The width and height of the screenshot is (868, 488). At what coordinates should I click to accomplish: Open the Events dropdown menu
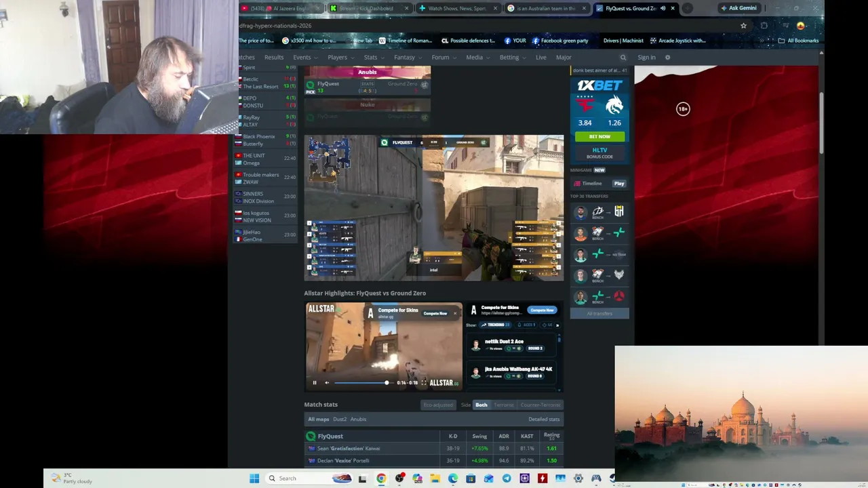305,58
